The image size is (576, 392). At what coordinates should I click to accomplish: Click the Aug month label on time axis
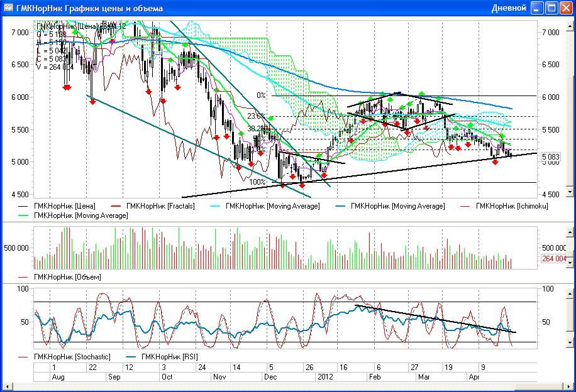tap(58, 376)
